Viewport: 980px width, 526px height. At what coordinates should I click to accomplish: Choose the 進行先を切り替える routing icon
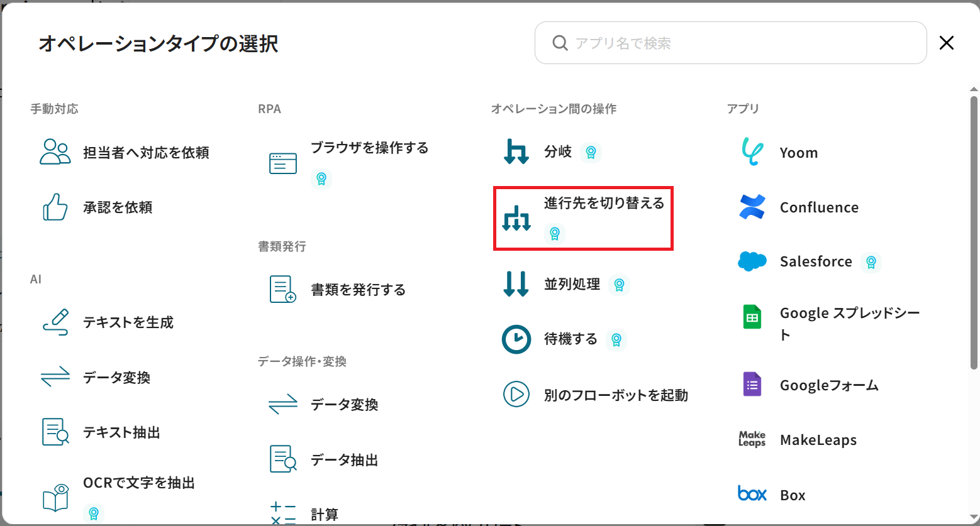click(x=516, y=218)
